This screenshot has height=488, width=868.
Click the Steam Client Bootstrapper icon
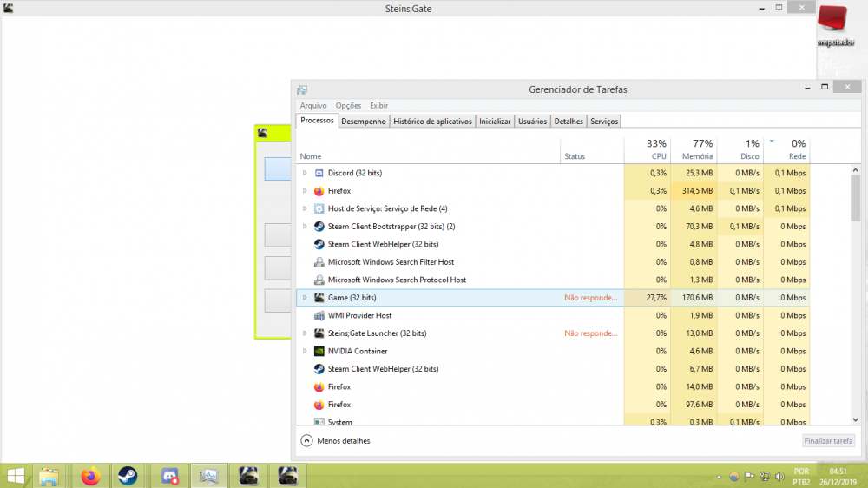319,227
